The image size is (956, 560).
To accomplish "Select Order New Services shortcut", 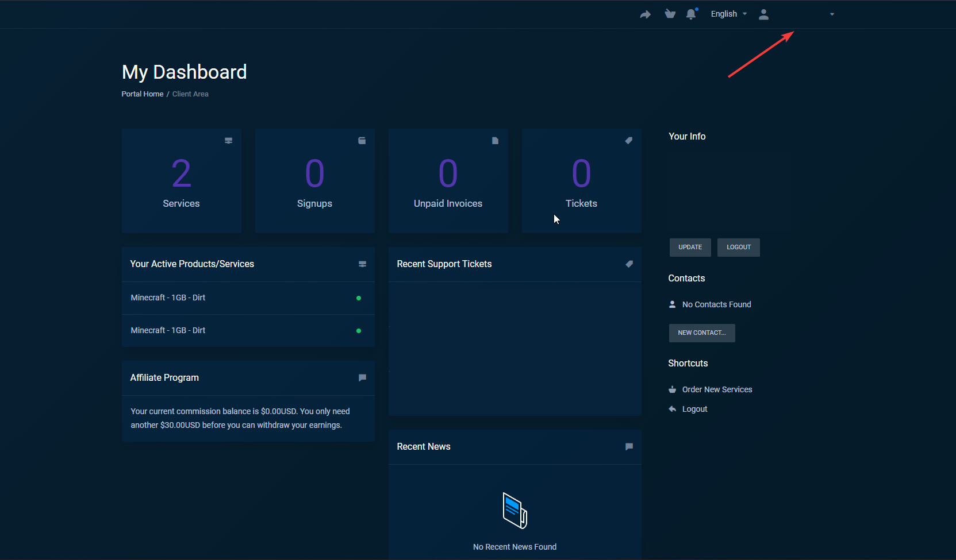I will point(717,389).
